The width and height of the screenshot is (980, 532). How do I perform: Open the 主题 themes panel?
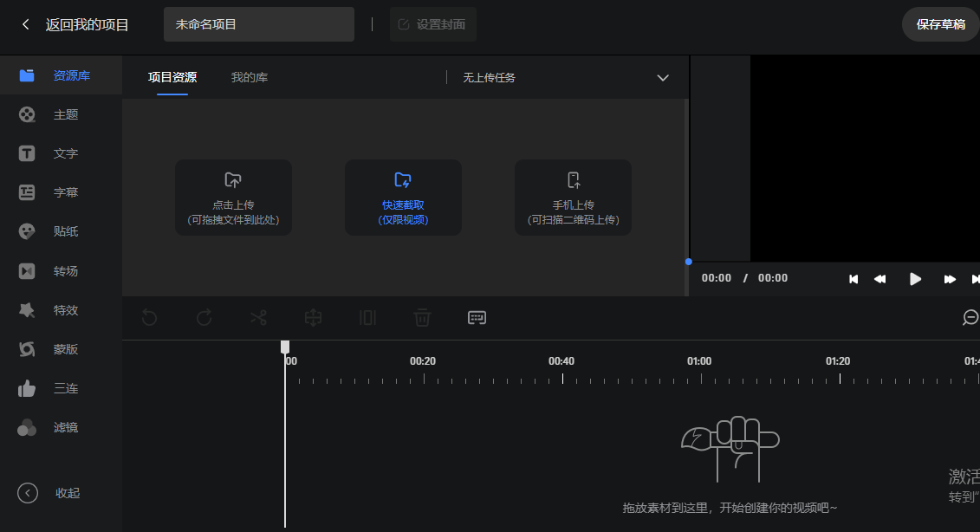coord(61,114)
